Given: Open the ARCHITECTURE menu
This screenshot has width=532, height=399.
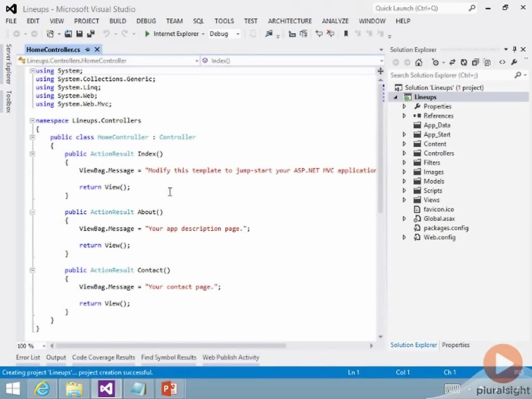Looking at the screenshot, I should 290,21.
